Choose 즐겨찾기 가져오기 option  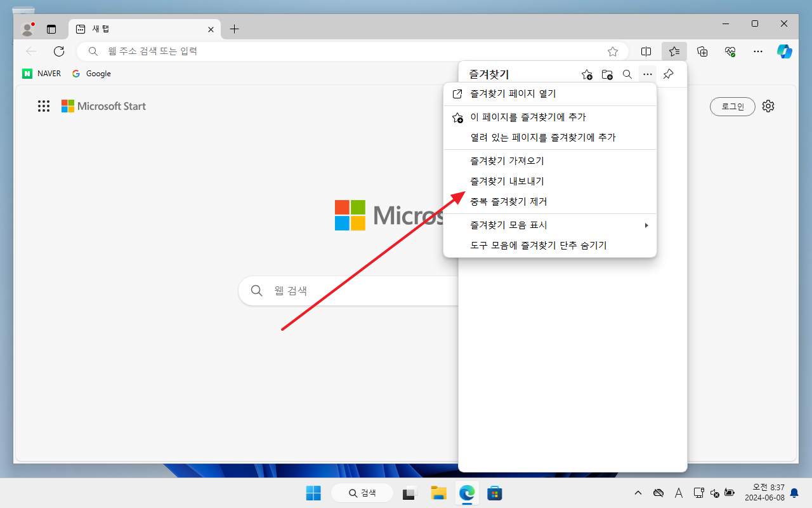point(550,161)
